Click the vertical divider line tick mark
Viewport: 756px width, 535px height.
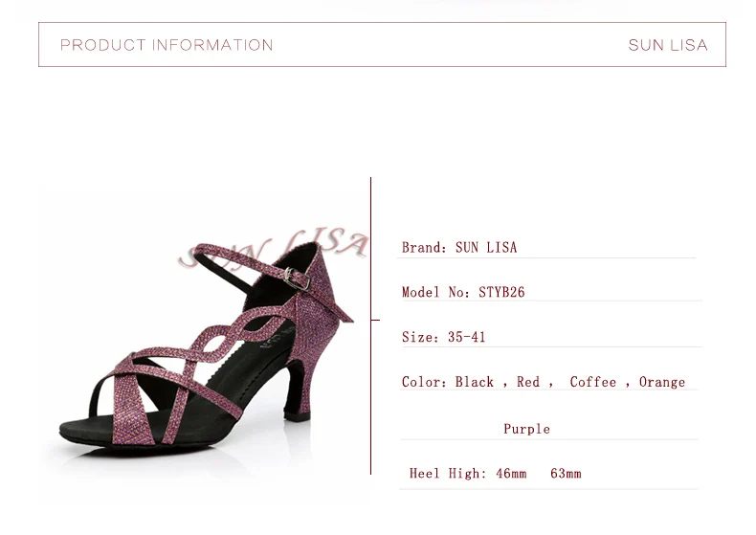(x=375, y=320)
